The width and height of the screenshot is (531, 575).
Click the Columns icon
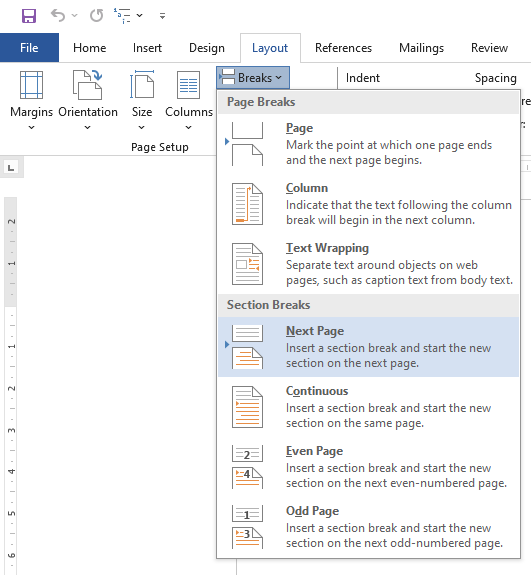[188, 85]
